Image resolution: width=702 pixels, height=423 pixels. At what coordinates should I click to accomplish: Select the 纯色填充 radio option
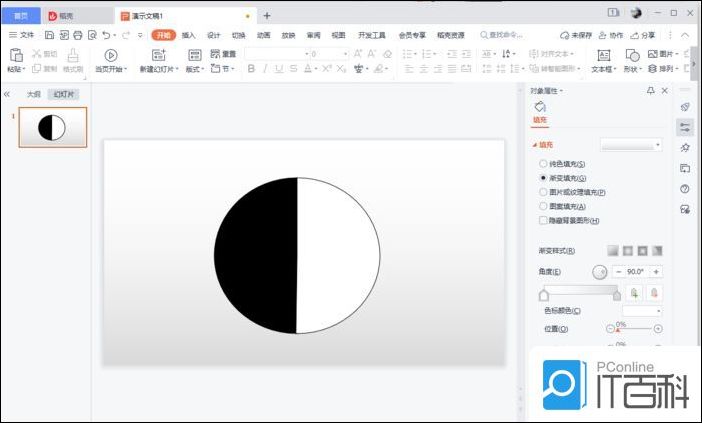tap(544, 163)
